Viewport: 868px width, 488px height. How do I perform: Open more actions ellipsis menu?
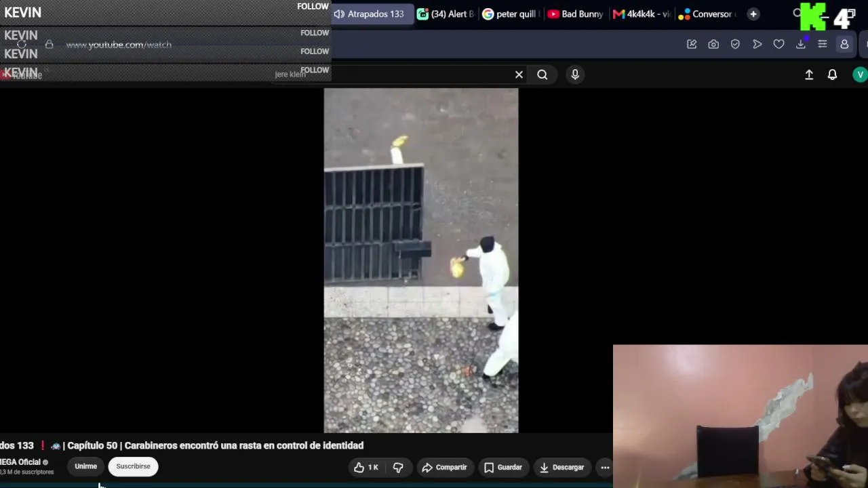(x=605, y=467)
